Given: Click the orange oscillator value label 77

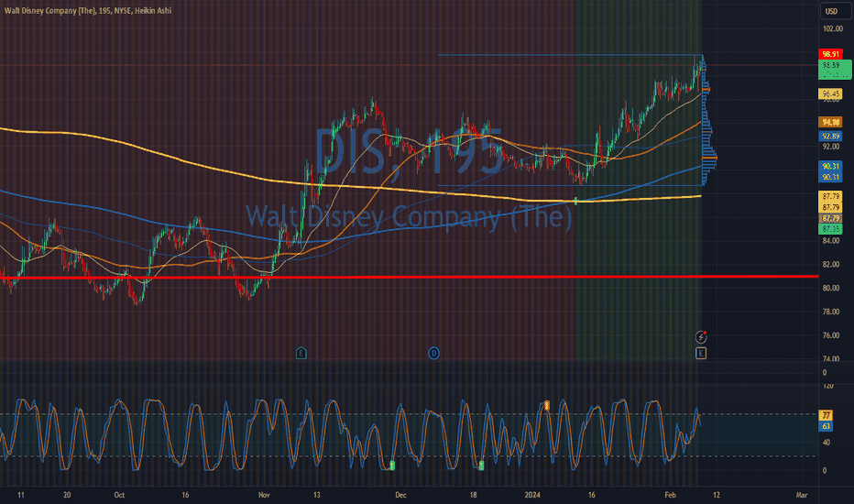Looking at the screenshot, I should pos(826,416).
